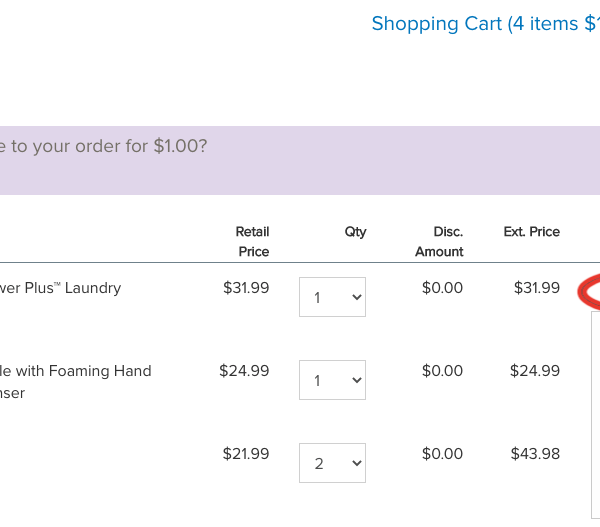Expand quantity dropdown for Foaming Hand item

(332, 380)
